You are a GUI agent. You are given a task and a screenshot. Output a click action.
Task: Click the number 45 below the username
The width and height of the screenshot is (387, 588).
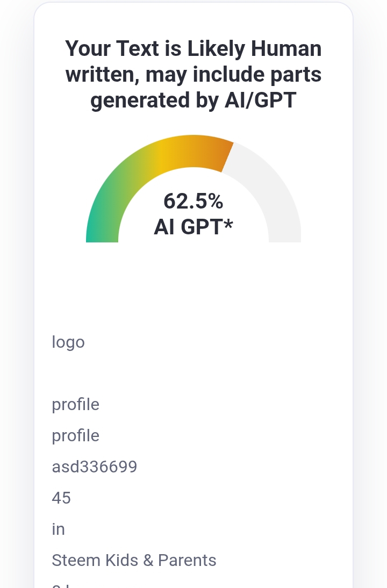[x=61, y=498]
